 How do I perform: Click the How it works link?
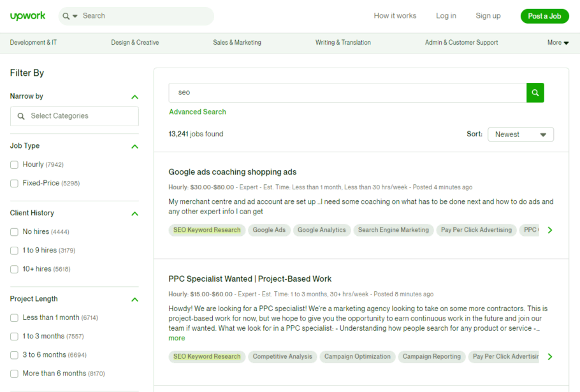click(395, 16)
